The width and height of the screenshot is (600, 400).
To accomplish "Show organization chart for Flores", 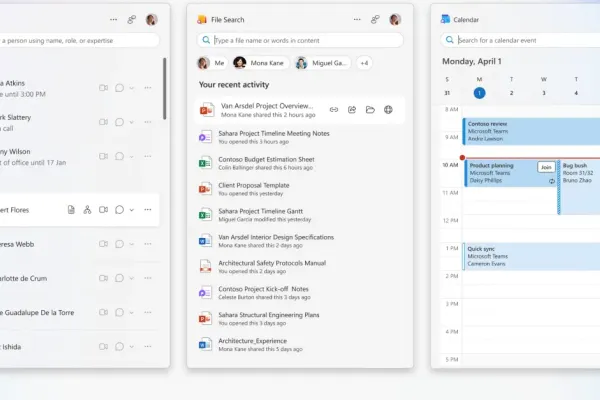I will pyautogui.click(x=87, y=210).
